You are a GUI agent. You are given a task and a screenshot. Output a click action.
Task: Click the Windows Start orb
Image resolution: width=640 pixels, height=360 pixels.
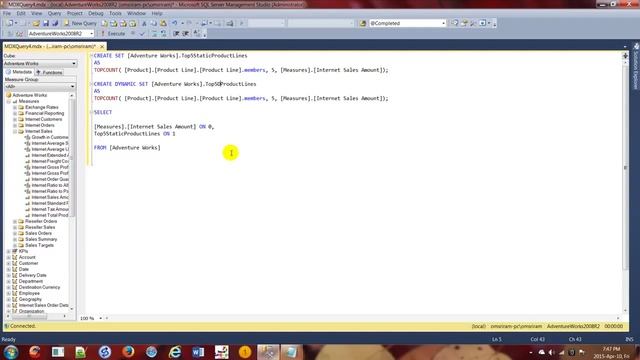11,352
